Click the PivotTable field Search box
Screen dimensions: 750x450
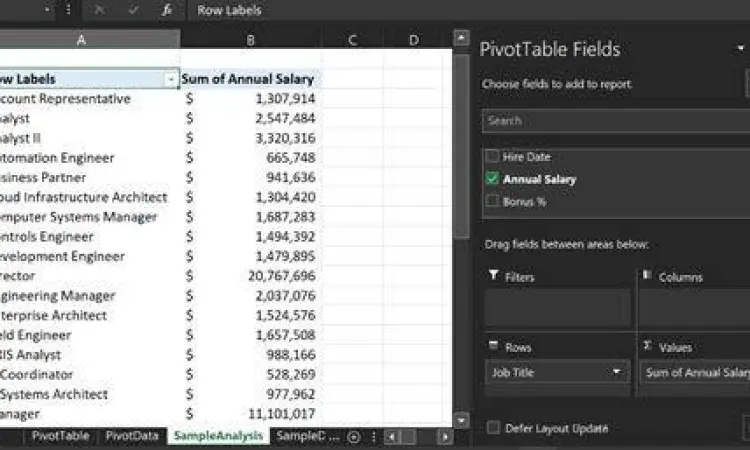[616, 121]
